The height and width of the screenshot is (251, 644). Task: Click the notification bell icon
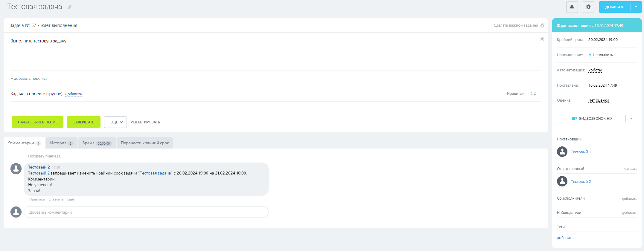(x=572, y=7)
